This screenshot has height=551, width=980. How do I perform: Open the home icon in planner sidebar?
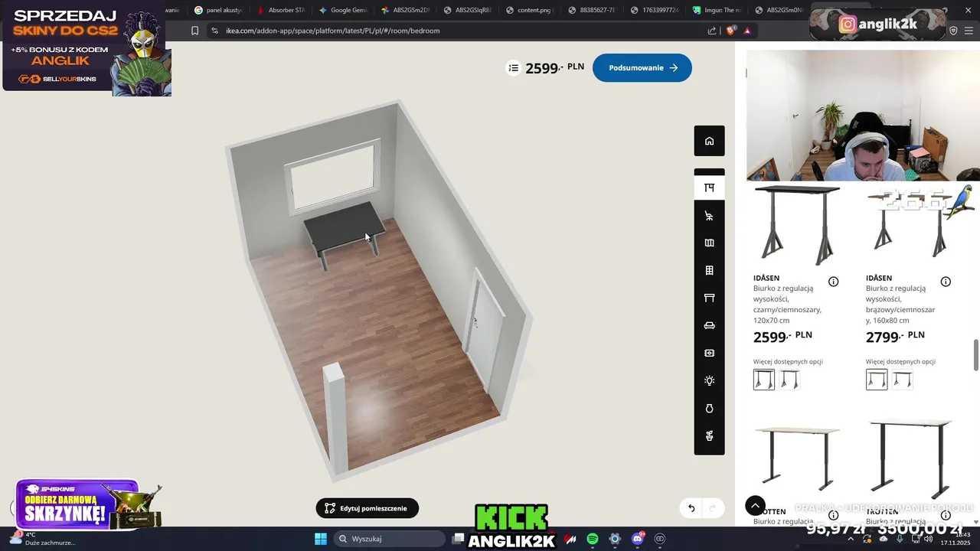(709, 141)
